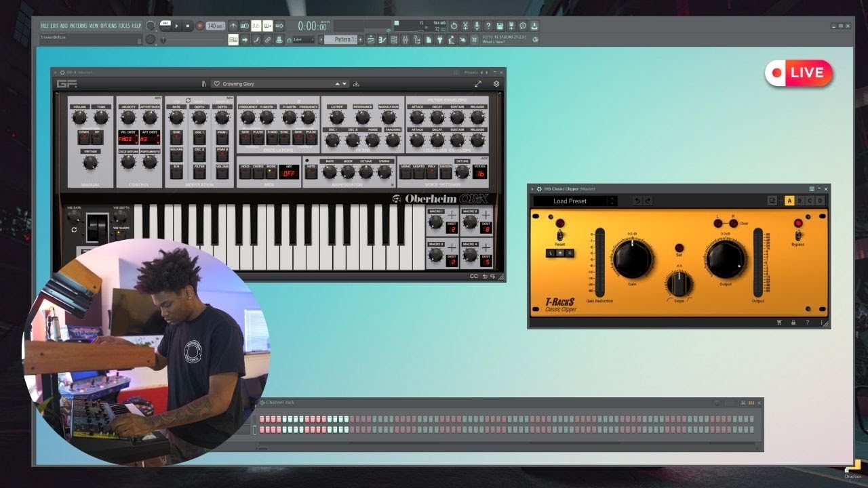Open control section ADV expander
Image resolution: width=868 pixels, height=488 pixels.
pos(158,98)
